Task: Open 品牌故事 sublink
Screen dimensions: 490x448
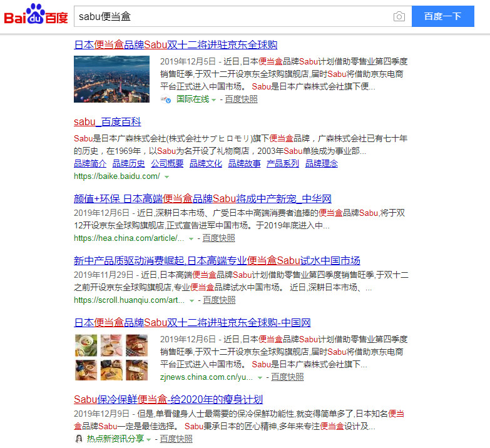Action: (245, 163)
